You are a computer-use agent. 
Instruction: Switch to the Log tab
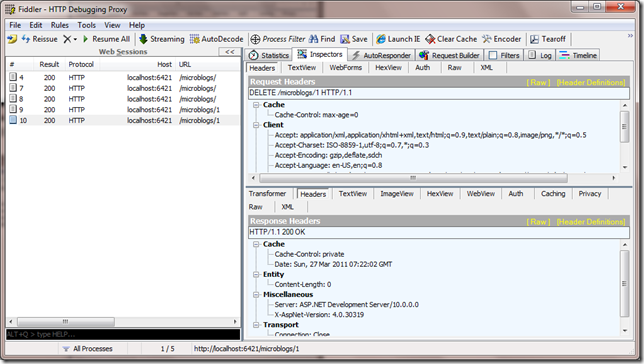tap(540, 55)
